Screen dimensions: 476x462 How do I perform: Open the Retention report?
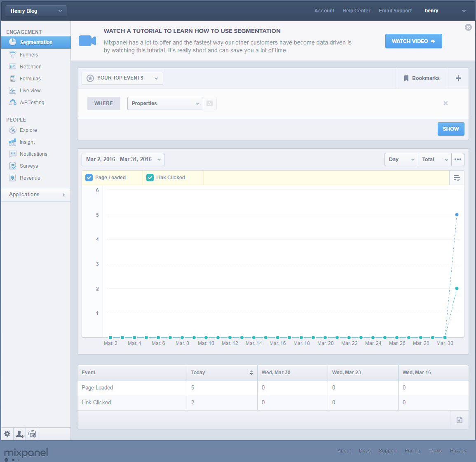point(30,66)
